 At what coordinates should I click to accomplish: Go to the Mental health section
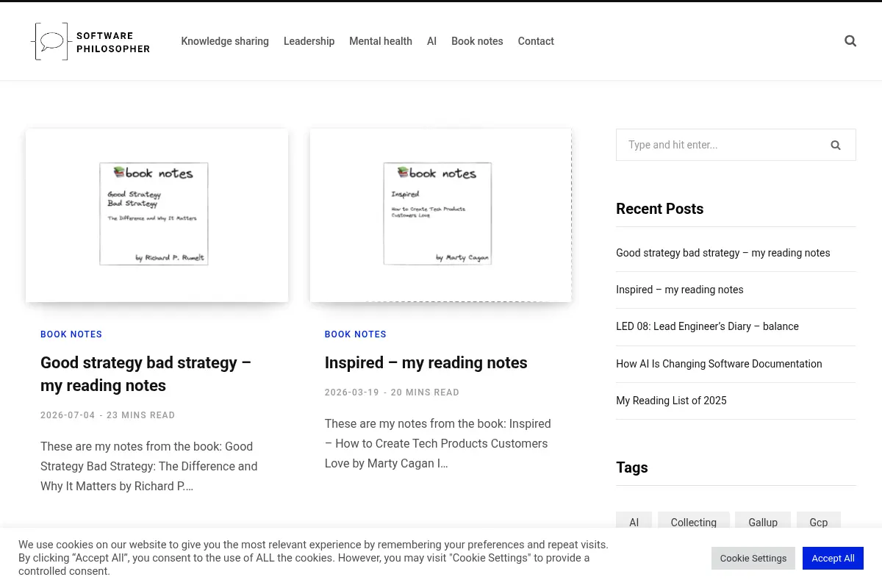381,41
